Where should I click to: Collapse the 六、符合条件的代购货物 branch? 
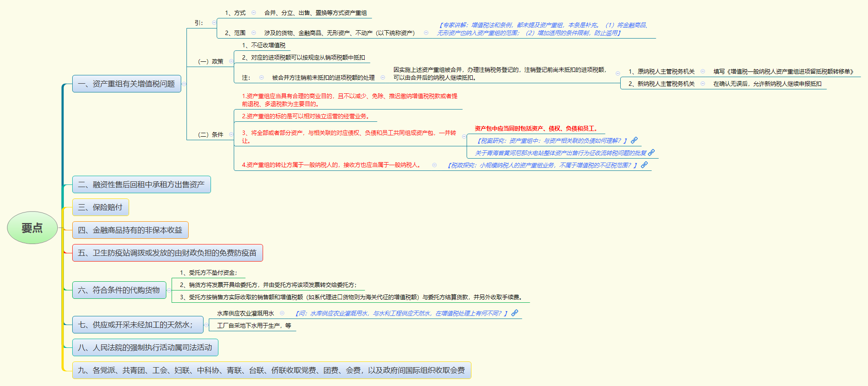(169, 290)
